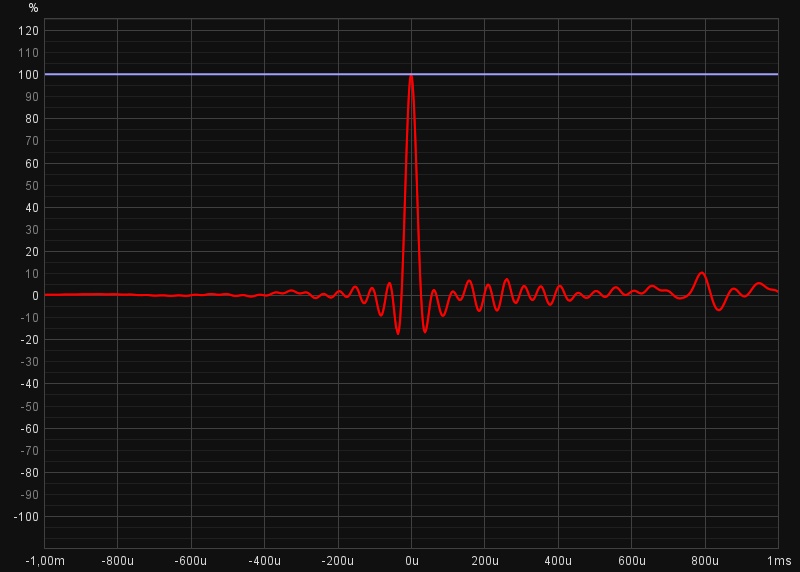Click the positive 600u time axis label
This screenshot has height=572, width=800.
[x=632, y=561]
